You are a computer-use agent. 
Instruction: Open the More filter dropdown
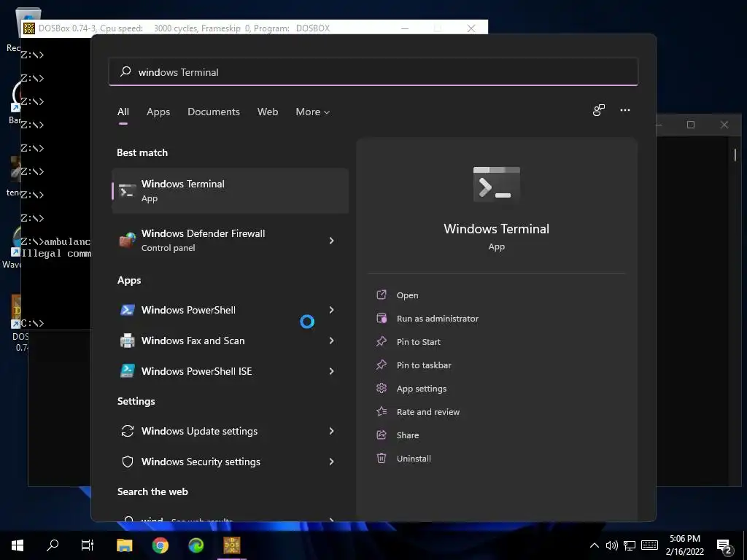point(312,112)
